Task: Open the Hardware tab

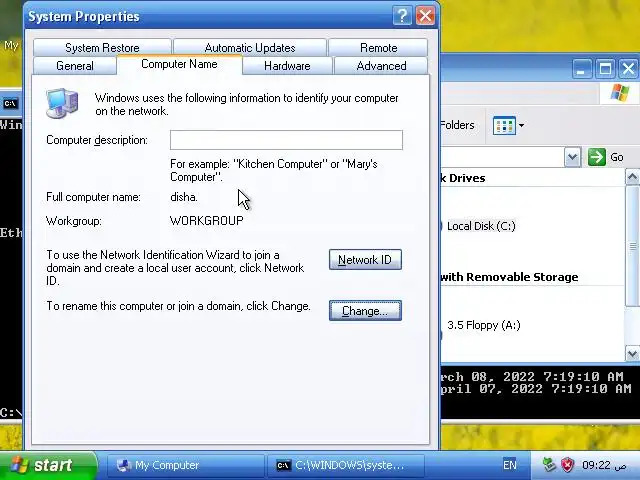Action: point(287,66)
